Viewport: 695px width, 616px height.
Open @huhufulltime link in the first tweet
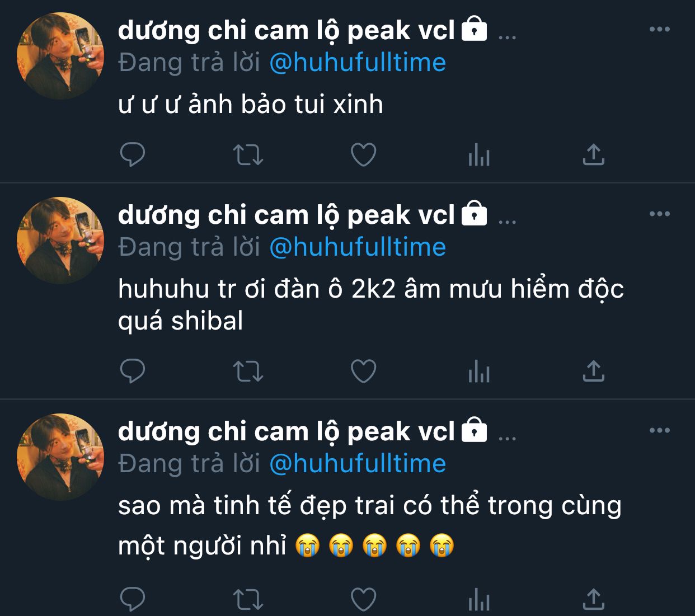(x=358, y=63)
